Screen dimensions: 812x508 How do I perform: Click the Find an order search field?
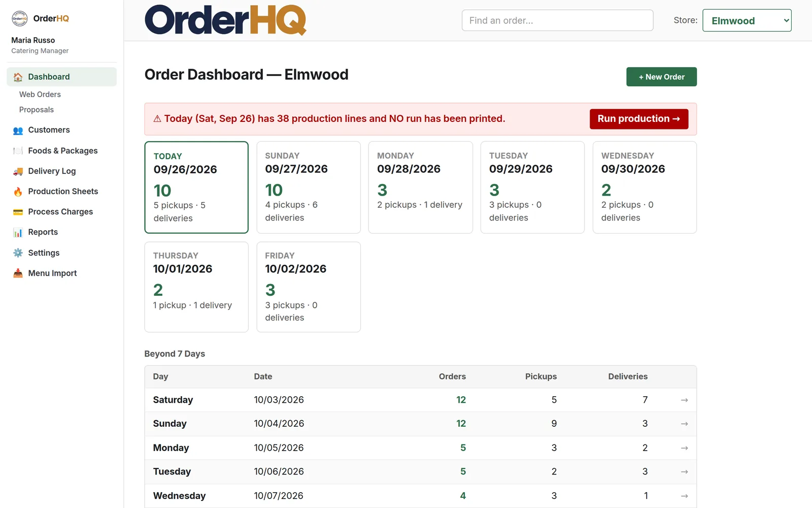click(557, 20)
